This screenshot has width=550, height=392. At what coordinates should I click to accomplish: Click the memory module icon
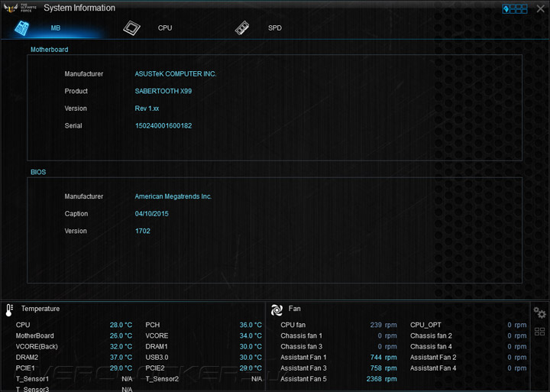(x=242, y=28)
